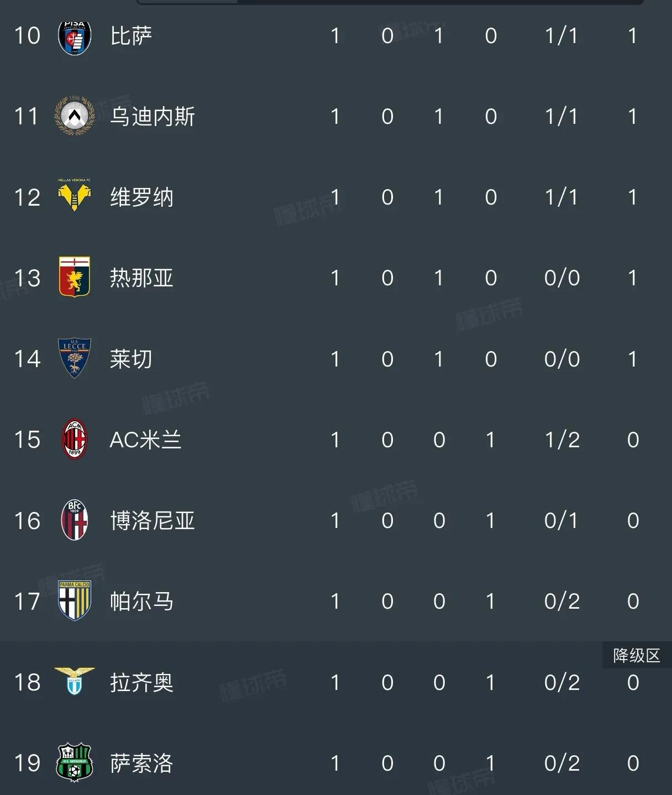The width and height of the screenshot is (672, 795).
Task: Open the Bologna BFC crest icon
Action: 75,520
